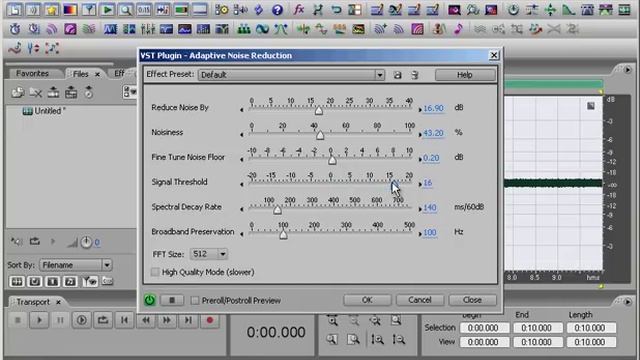Image resolution: width=640 pixels, height=360 pixels.
Task: Toggle loop playback in Transport panel
Action: coord(102,320)
